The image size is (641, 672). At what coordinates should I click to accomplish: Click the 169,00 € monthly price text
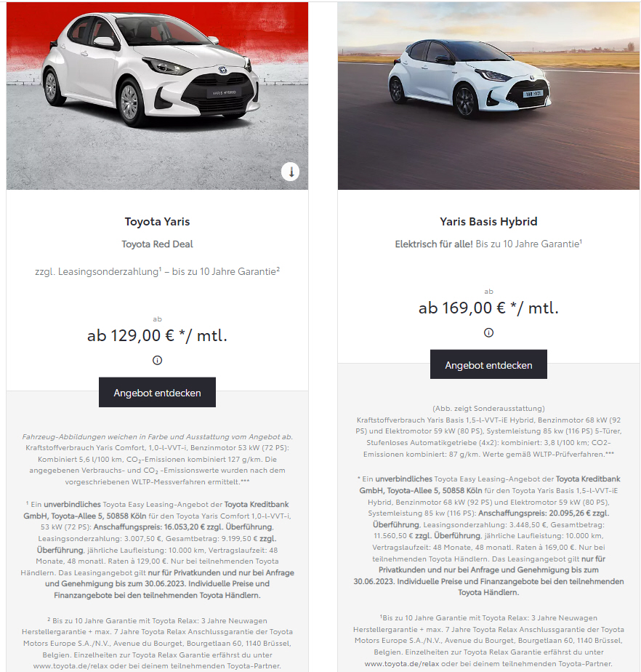(488, 308)
